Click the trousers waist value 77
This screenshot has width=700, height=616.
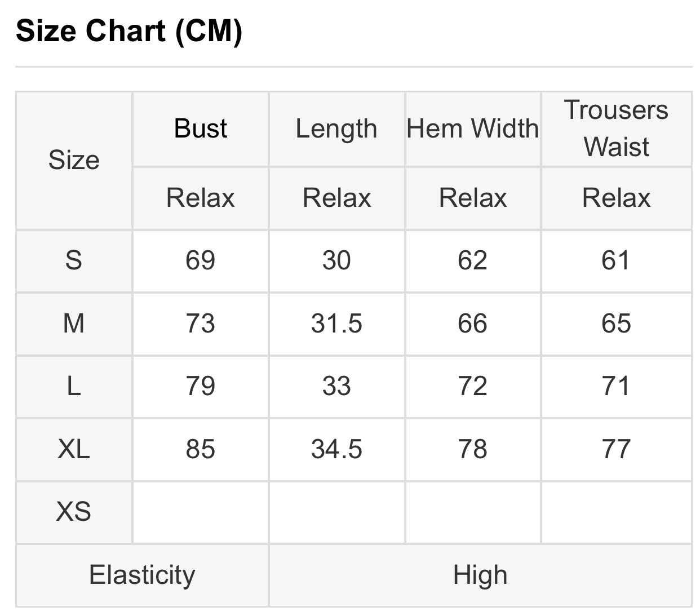[x=616, y=449]
